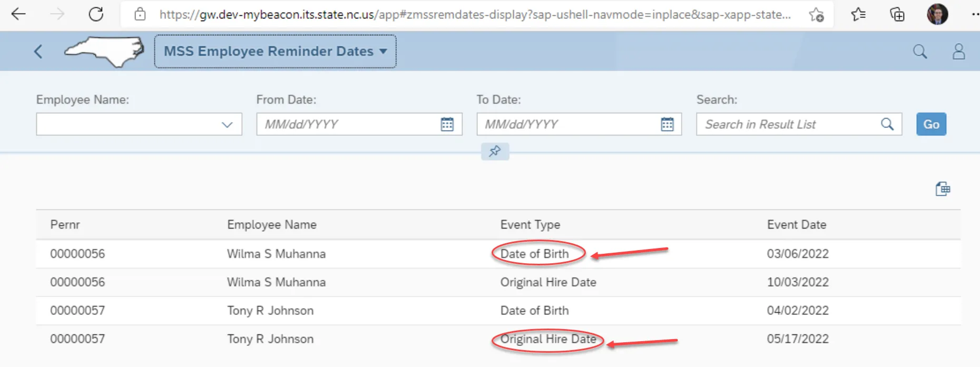
Task: Click the browser address bar URL
Action: 474,15
